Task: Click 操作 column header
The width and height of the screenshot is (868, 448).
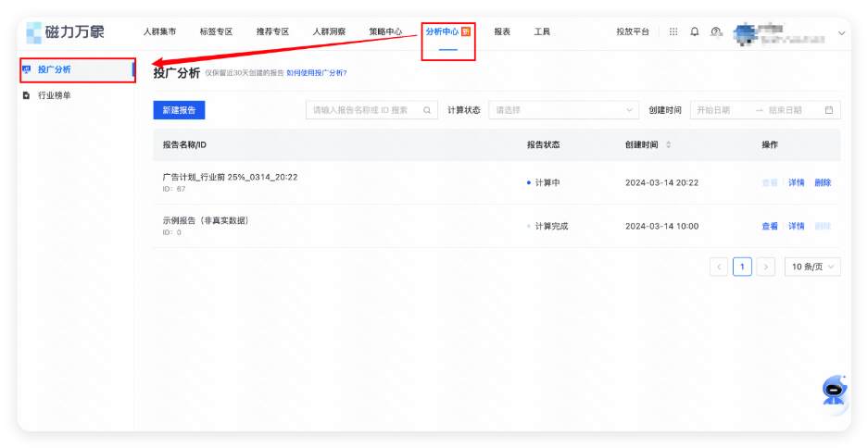Action: [770, 145]
